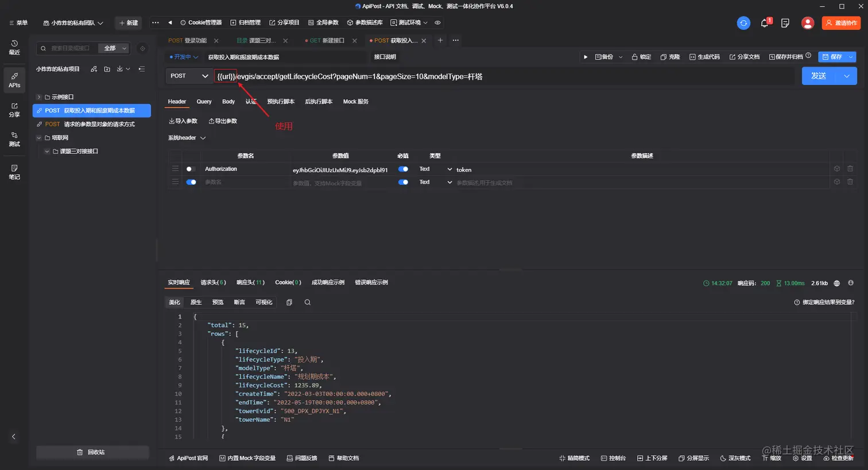Expand the 示例接口 folder
The width and height of the screenshot is (868, 470).
[38, 97]
